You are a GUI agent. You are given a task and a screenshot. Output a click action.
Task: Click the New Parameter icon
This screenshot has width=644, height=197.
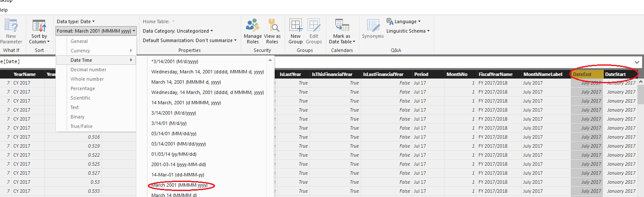tap(11, 25)
